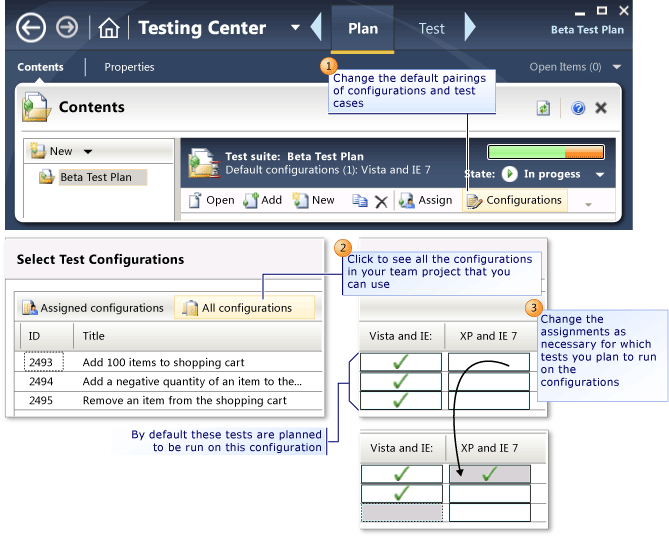Assign testers with the Assign button
The width and height of the screenshot is (669, 538).
(425, 200)
